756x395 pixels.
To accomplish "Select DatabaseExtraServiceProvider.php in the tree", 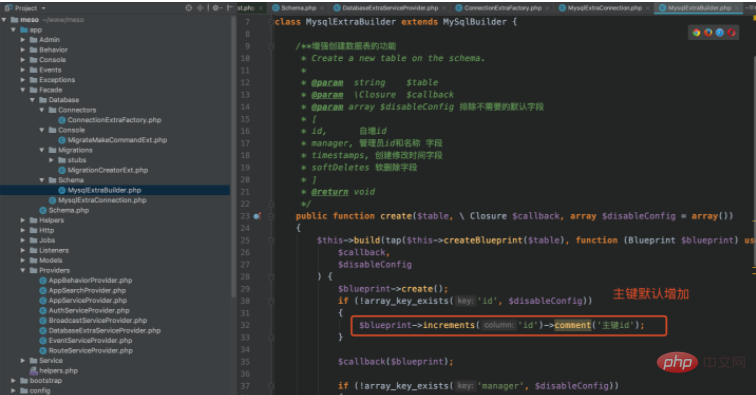I will click(x=105, y=330).
